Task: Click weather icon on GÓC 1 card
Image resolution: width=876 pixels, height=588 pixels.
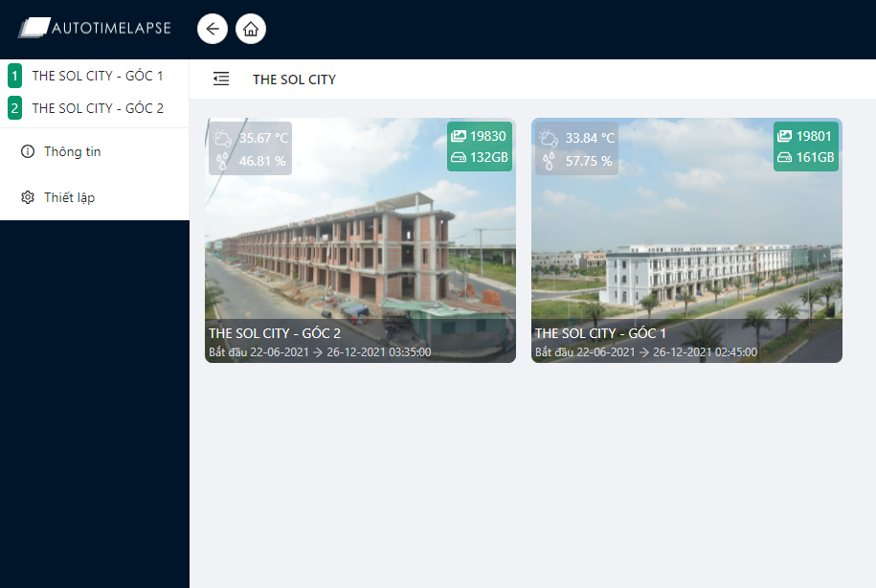Action: [549, 138]
